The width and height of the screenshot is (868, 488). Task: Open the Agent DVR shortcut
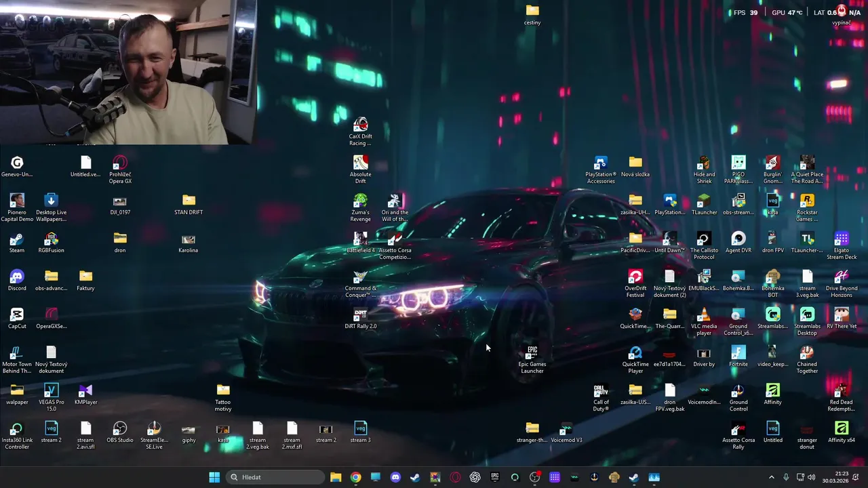738,243
